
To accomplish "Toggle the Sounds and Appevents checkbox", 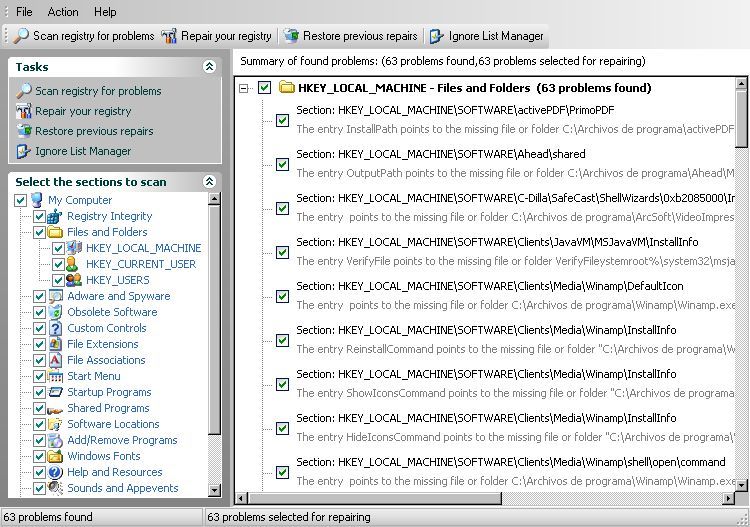I will click(39, 488).
